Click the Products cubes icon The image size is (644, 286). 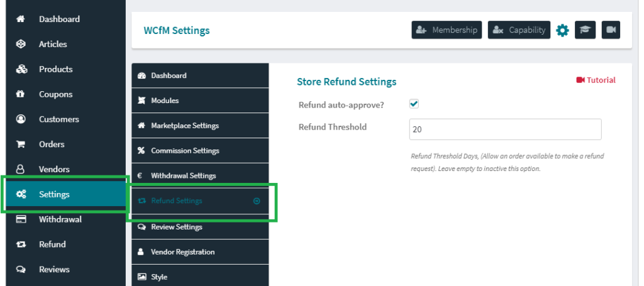(21, 69)
